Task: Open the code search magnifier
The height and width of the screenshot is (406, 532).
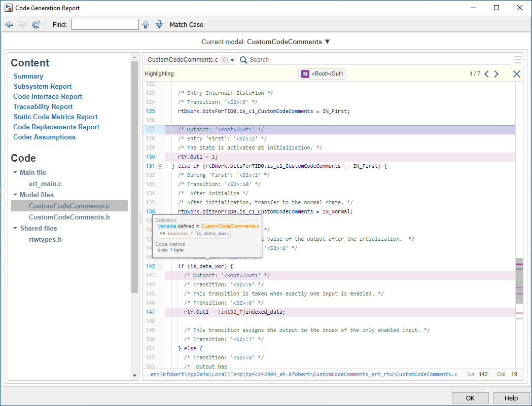Action: pyautogui.click(x=244, y=59)
